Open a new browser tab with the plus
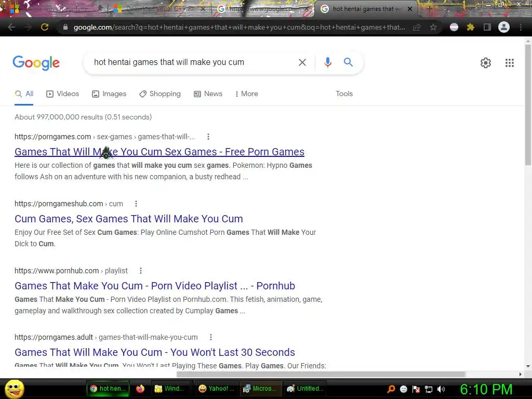Screen dimensions: 532x399 point(429,9)
